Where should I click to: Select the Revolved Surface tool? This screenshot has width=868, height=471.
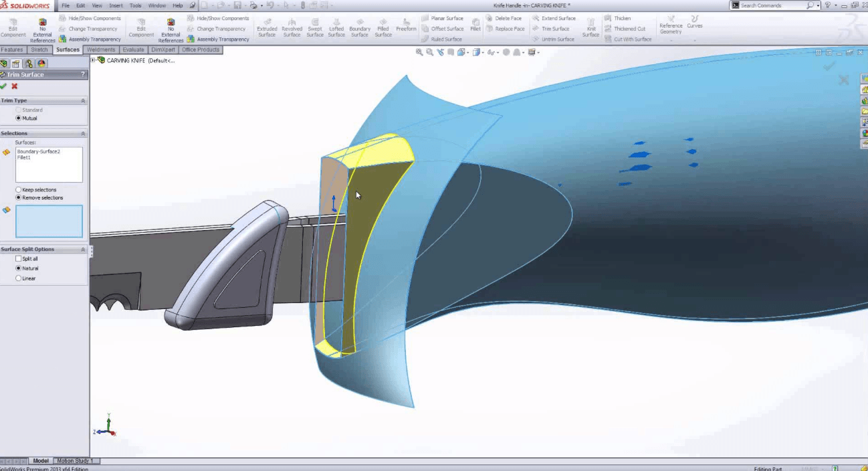(x=292, y=27)
